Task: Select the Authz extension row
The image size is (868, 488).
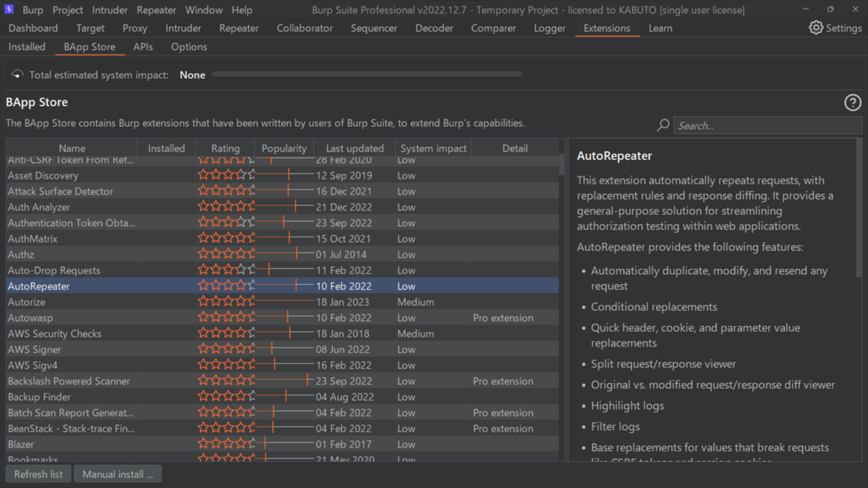Action: pyautogui.click(x=282, y=254)
